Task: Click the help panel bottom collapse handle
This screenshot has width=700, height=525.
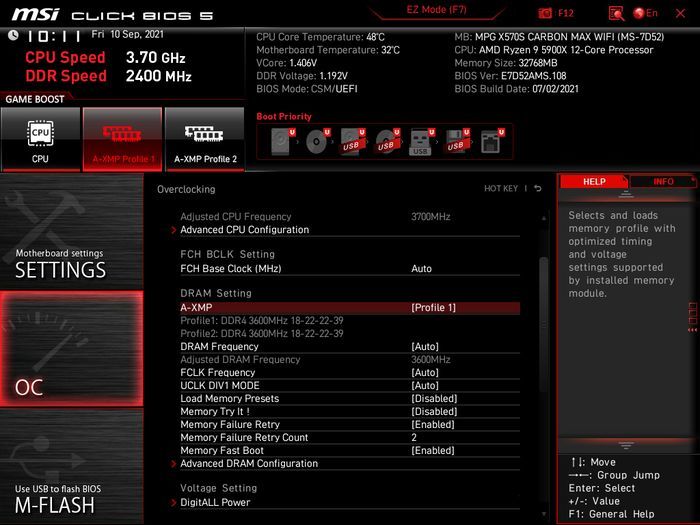Action: pyautogui.click(x=626, y=446)
